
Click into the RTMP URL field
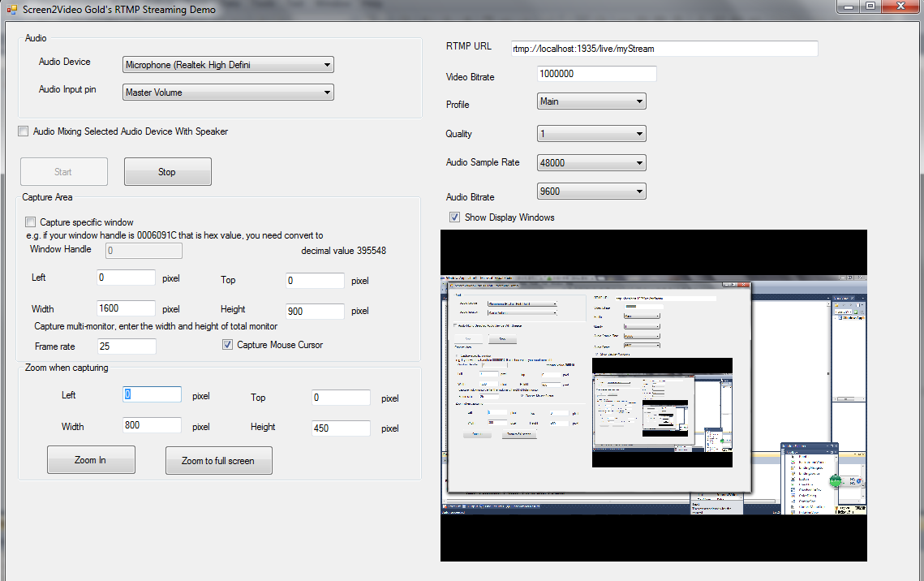click(664, 49)
